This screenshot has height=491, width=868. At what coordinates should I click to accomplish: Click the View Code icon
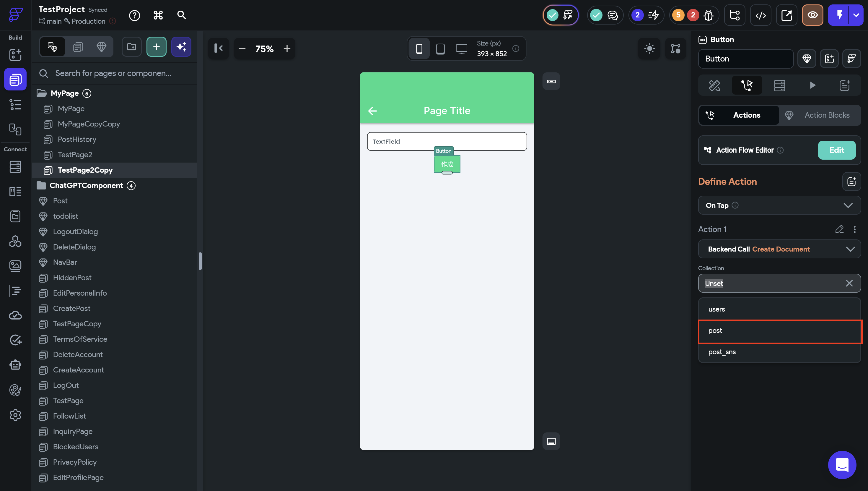(760, 15)
